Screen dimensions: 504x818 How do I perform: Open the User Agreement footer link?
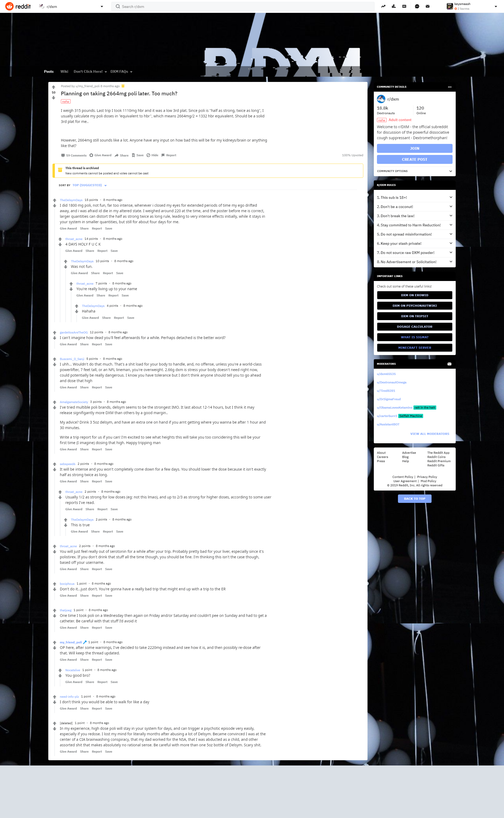click(x=405, y=481)
